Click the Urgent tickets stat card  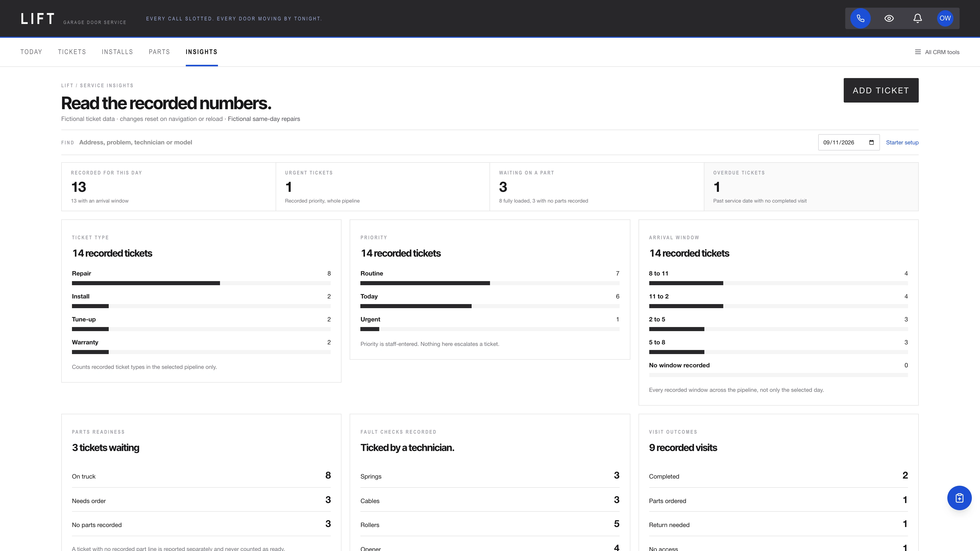tap(382, 187)
